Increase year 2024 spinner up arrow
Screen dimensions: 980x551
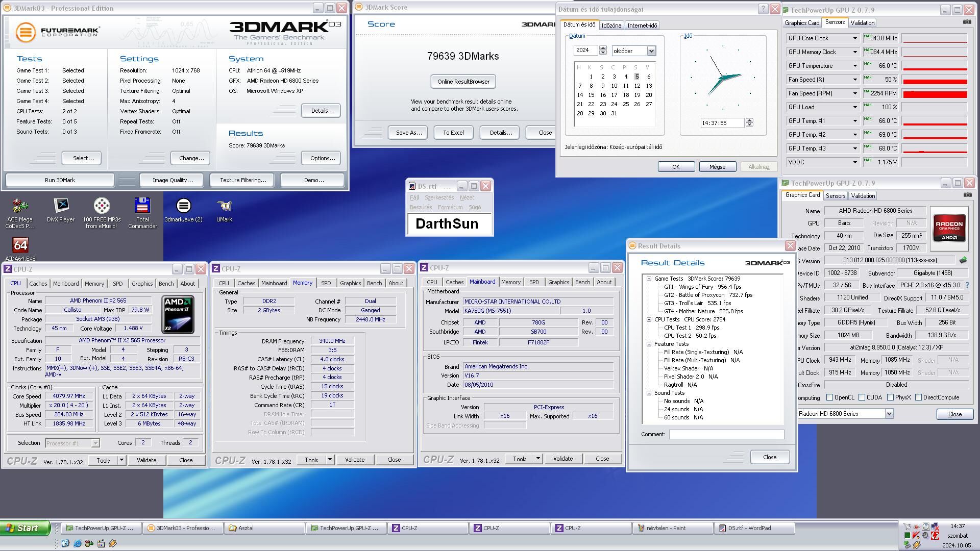[x=603, y=48]
